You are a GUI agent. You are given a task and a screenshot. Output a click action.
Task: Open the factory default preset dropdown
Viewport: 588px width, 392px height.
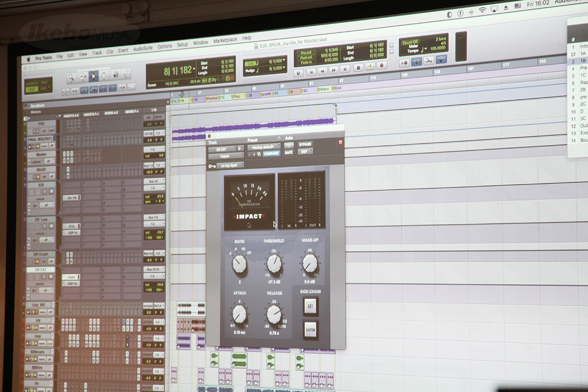[x=263, y=147]
